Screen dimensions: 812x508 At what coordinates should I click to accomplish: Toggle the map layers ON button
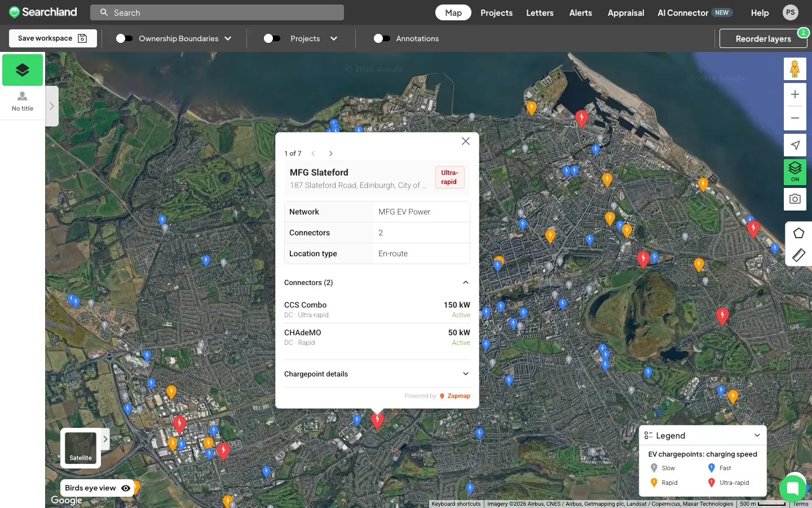[795, 172]
